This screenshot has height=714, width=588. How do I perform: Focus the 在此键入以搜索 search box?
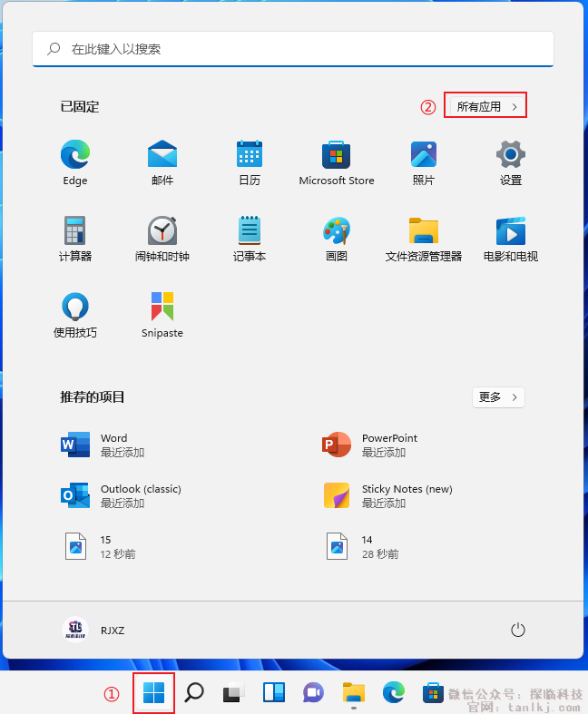(x=293, y=49)
